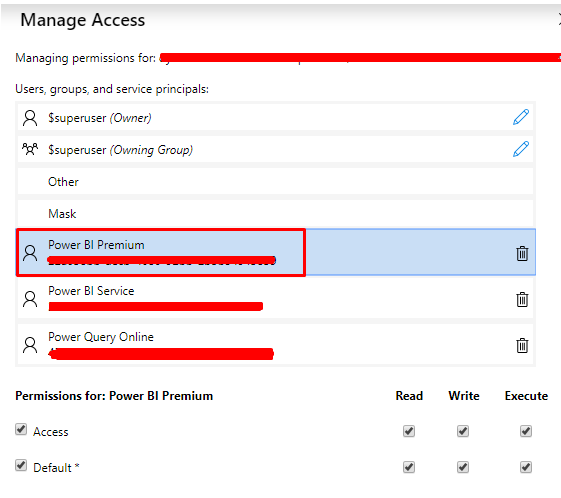This screenshot has width=561, height=498.
Task: Toggle Access Read permission checkbox
Action: coord(409,431)
